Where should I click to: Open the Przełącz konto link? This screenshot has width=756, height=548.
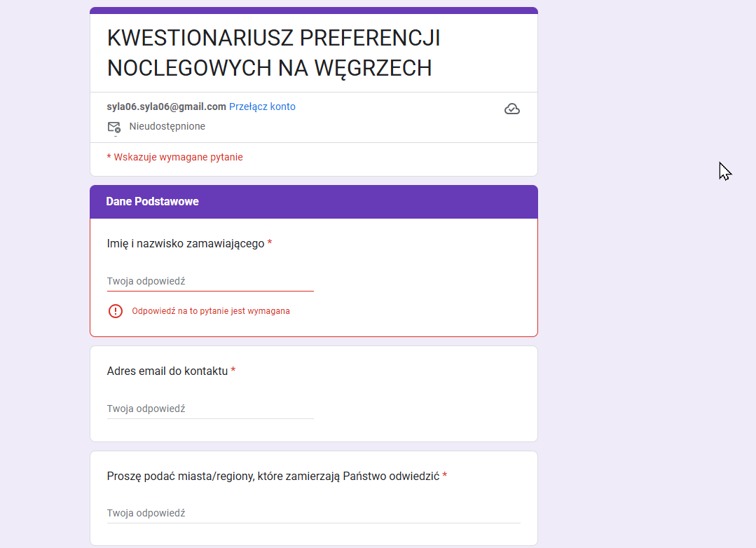262,107
